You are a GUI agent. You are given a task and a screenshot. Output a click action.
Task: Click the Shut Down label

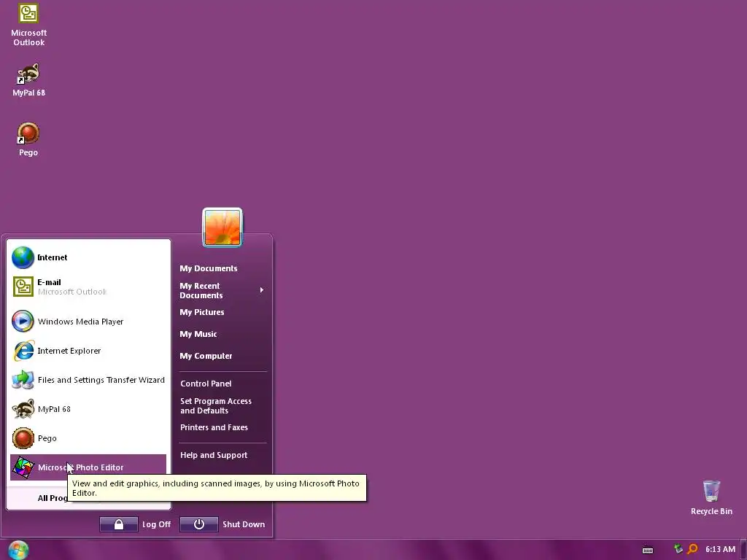click(244, 524)
